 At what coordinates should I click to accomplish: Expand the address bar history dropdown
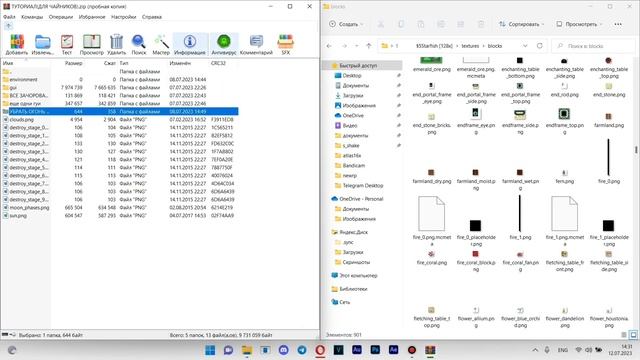525,46
